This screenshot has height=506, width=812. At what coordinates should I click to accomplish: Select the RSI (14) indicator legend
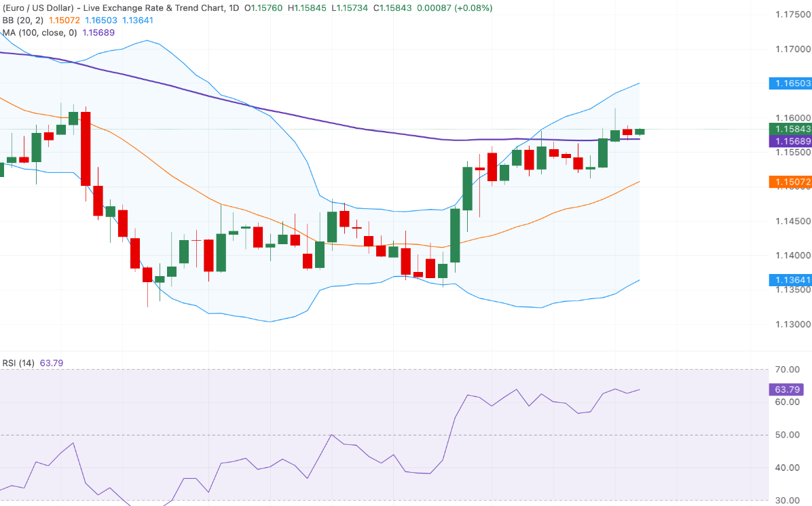point(18,363)
